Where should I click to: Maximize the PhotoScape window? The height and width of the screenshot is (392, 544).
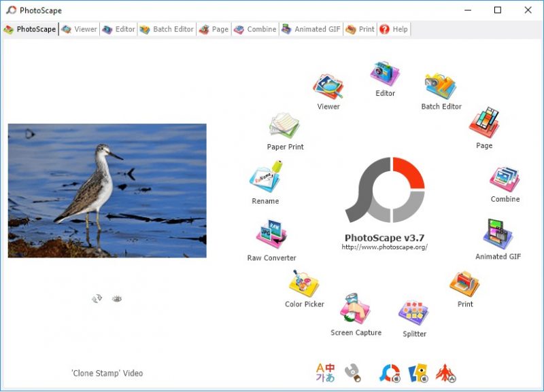point(498,10)
